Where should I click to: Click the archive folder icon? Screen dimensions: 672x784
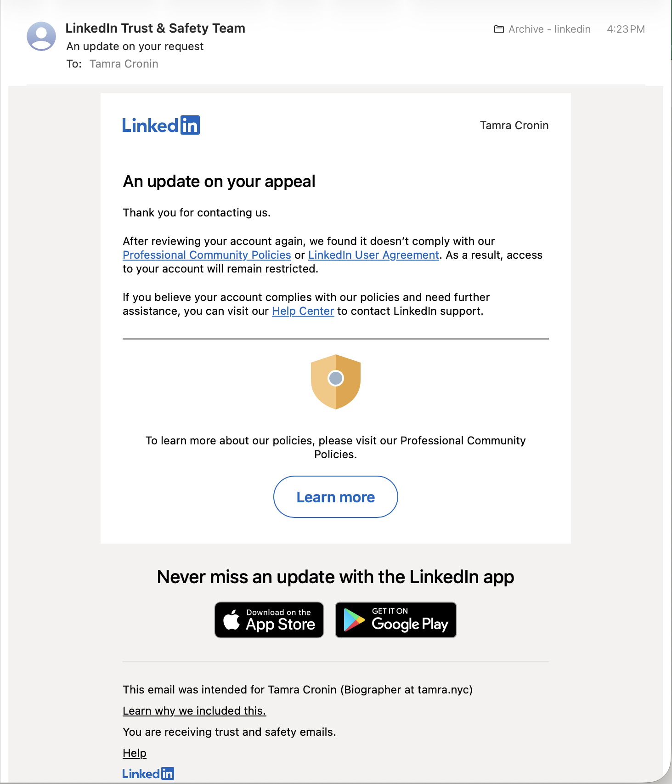click(x=498, y=29)
